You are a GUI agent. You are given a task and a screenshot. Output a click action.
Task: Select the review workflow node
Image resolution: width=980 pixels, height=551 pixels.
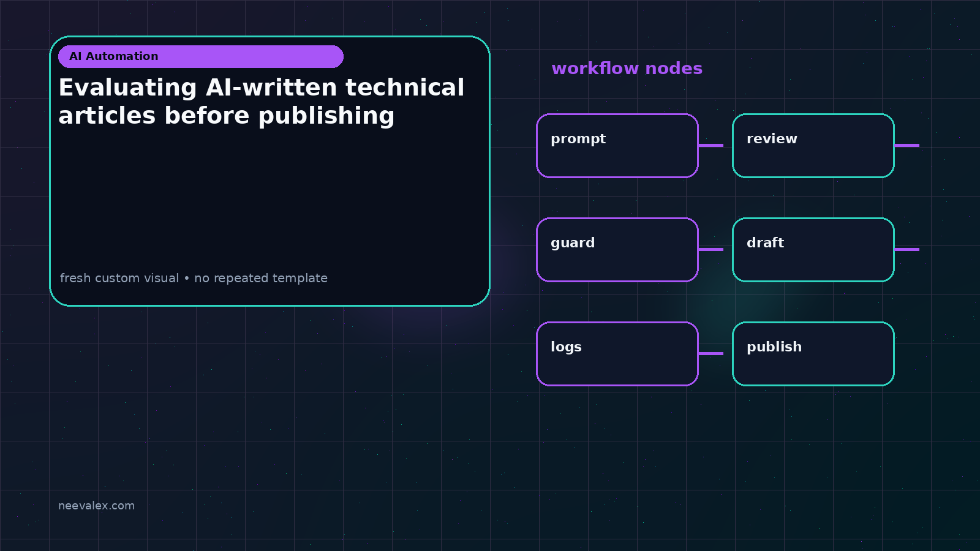tap(813, 146)
